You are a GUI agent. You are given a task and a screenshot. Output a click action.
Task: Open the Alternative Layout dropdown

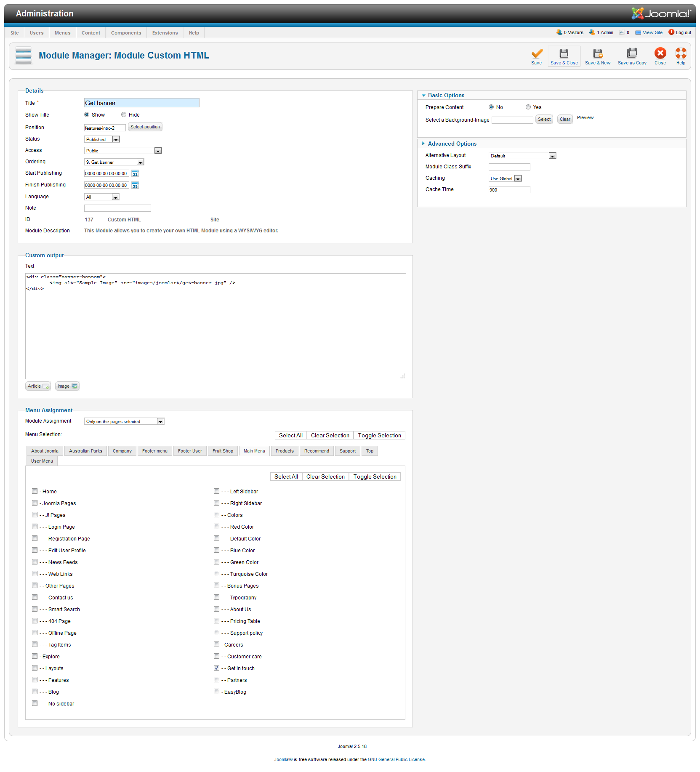click(522, 156)
